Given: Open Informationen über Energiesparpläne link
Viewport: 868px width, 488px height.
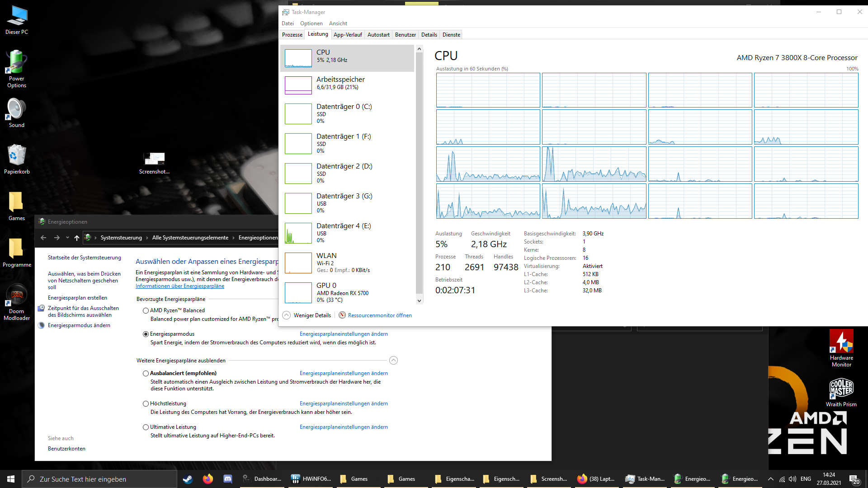Looking at the screenshot, I should click(180, 286).
